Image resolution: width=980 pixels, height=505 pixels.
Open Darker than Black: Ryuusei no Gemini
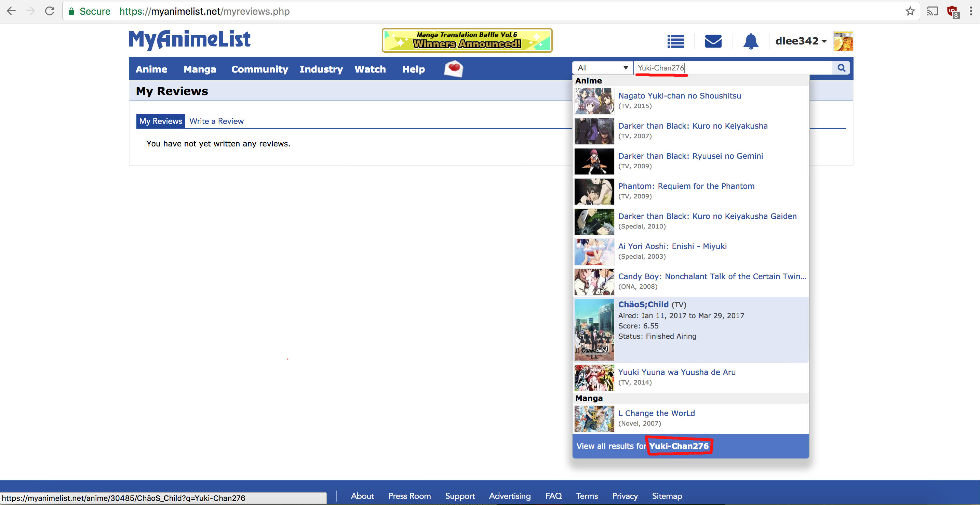(x=690, y=156)
